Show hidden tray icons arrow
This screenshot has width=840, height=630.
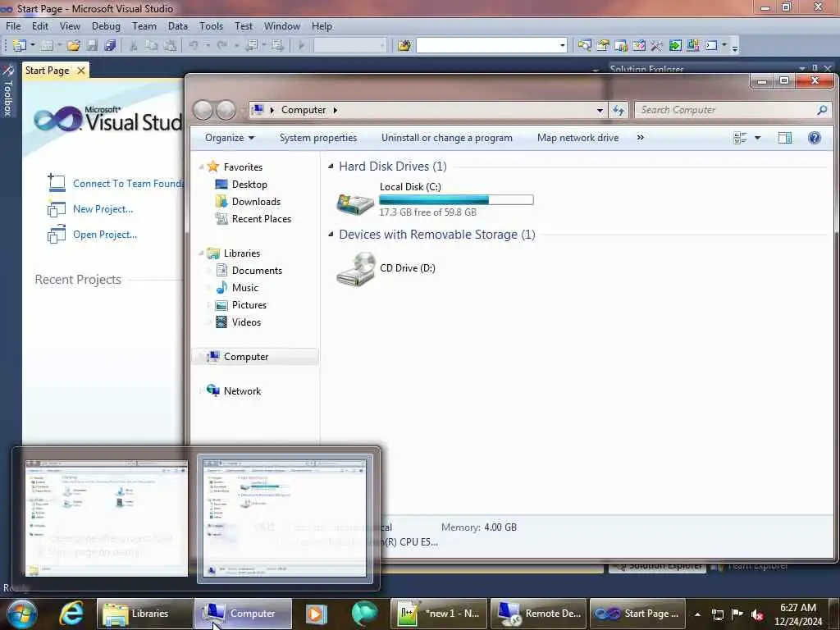tap(697, 614)
